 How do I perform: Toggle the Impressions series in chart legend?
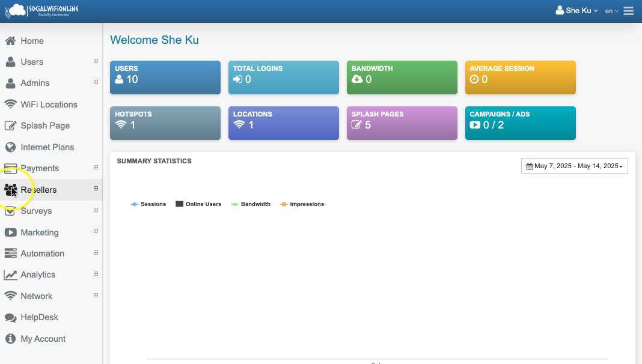coord(302,204)
